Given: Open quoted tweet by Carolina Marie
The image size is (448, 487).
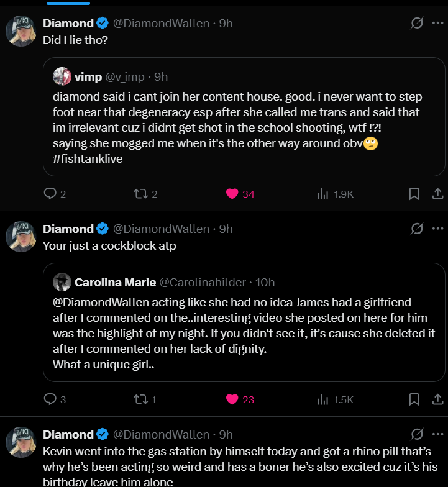Looking at the screenshot, I should 244,322.
